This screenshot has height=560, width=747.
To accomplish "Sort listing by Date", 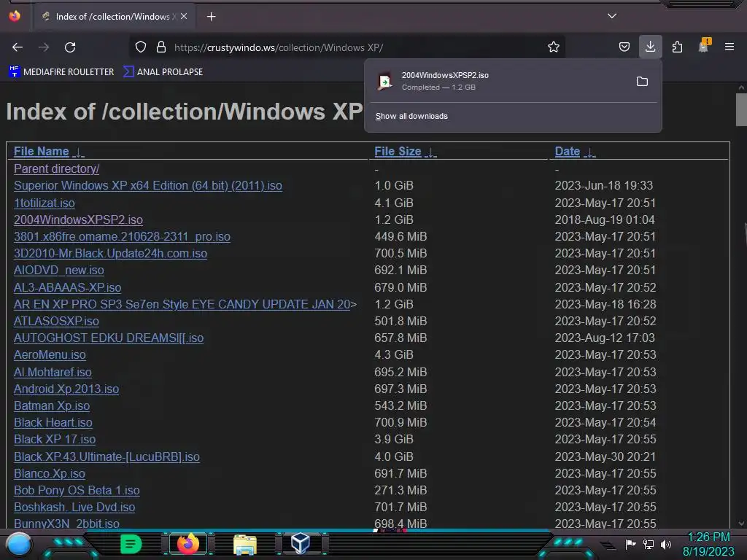I will pos(568,152).
